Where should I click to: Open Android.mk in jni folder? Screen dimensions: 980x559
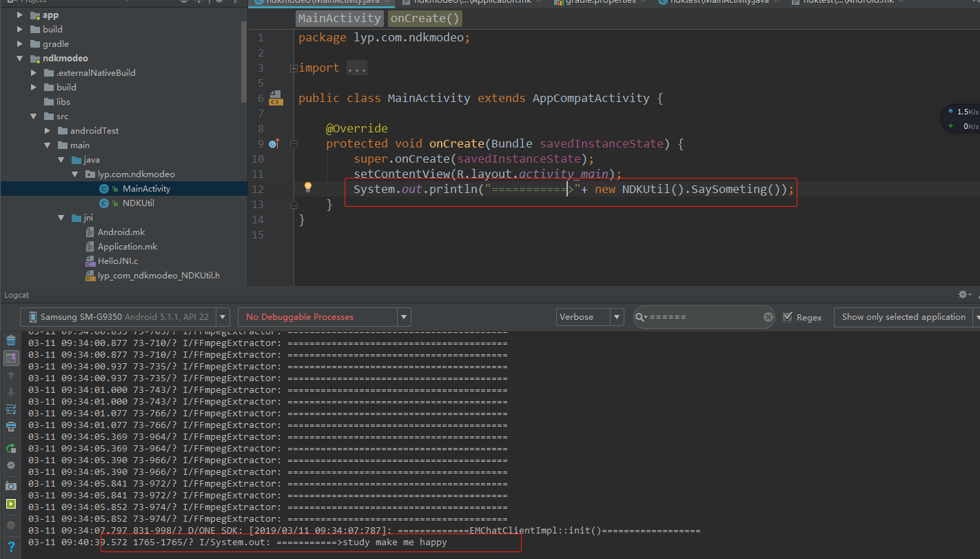pyautogui.click(x=121, y=232)
